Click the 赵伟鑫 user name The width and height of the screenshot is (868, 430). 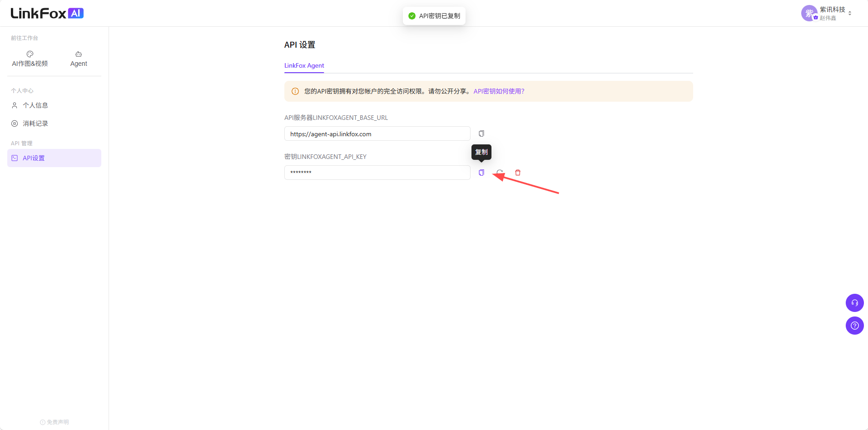(828, 18)
